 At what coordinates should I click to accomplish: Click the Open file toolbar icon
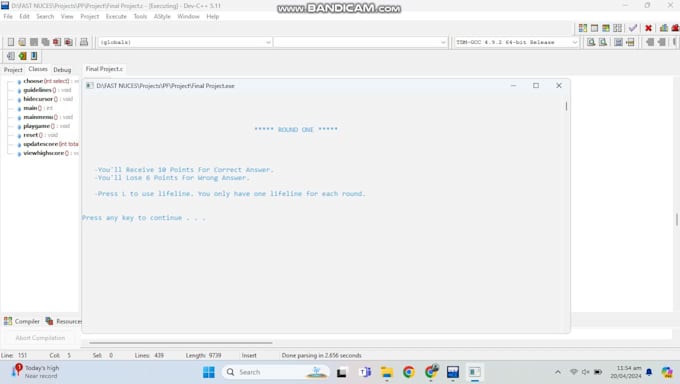[x=22, y=42]
